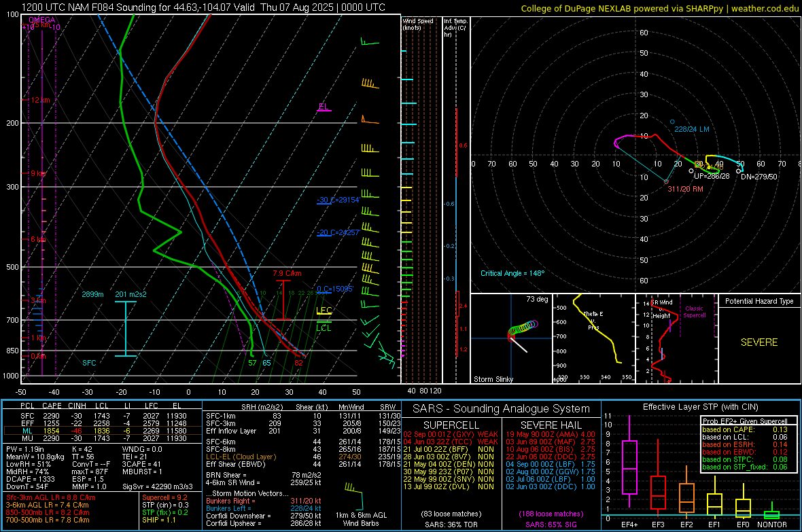Click the 19 May 90 00Z (AMA) 4.00 hail analog
Image resolution: width=802 pixels, height=532 pixels.
tap(551, 434)
